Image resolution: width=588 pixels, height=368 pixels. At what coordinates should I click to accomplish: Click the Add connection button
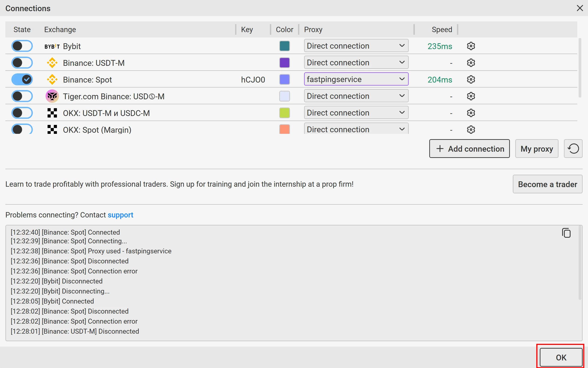coord(469,149)
